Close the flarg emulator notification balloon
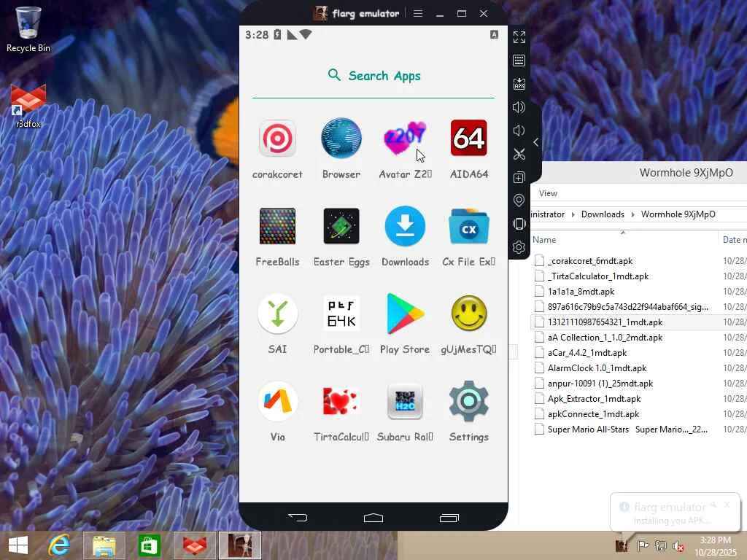Screen dimensions: 747x560 (727, 505)
